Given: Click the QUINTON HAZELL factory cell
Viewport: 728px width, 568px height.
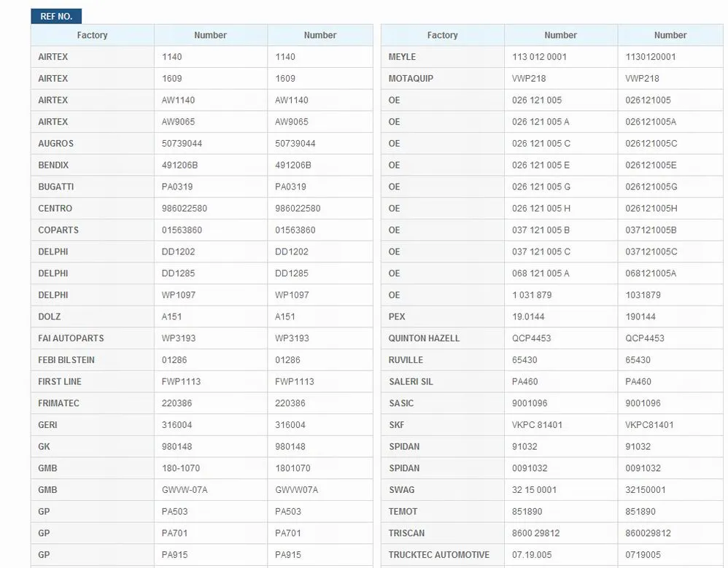Looking at the screenshot, I should 424,338.
